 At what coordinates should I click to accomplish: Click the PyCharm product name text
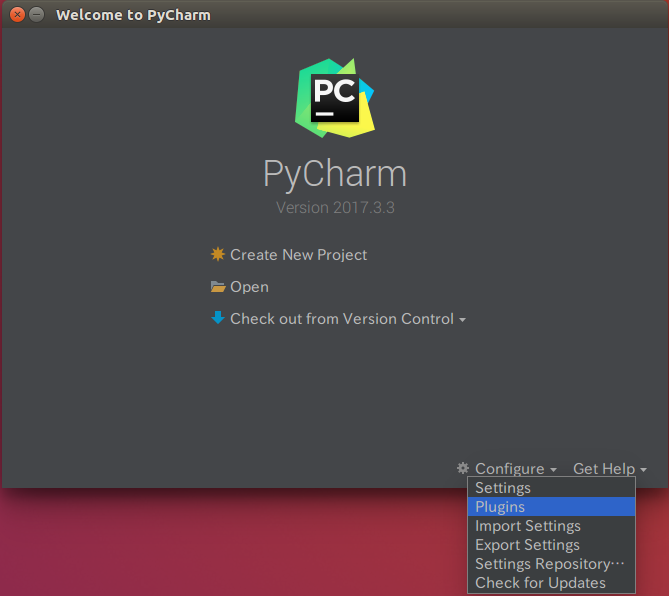click(335, 174)
